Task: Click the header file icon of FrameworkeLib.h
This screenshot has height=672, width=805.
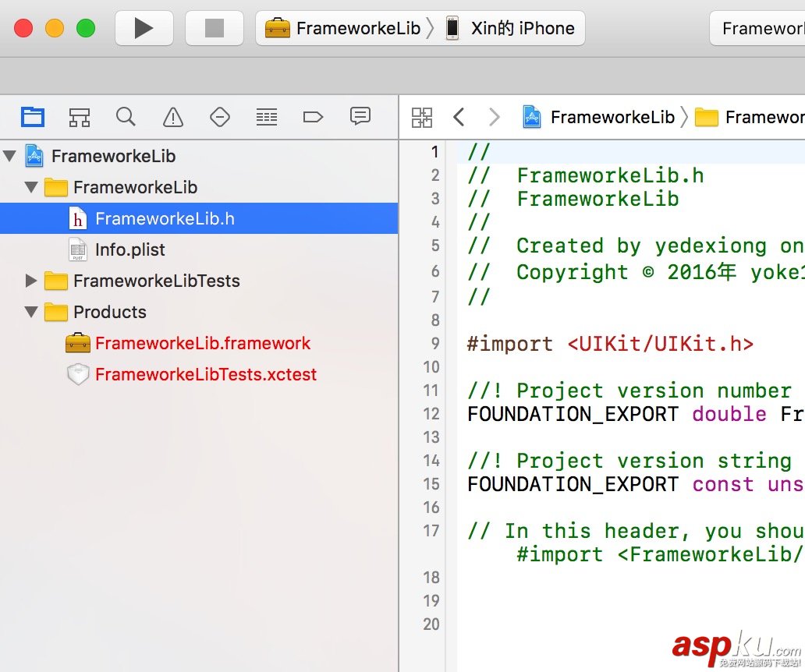Action: (x=77, y=218)
